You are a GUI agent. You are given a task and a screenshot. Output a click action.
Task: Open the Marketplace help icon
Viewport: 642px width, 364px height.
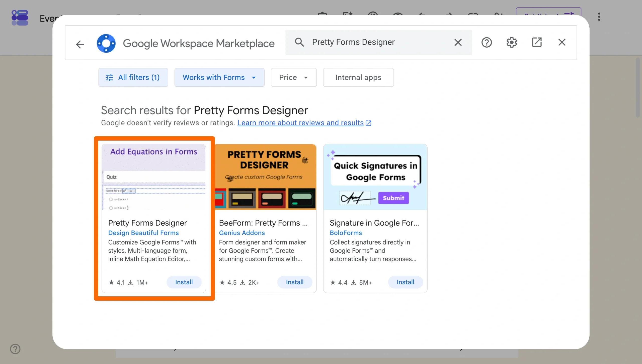point(487,42)
